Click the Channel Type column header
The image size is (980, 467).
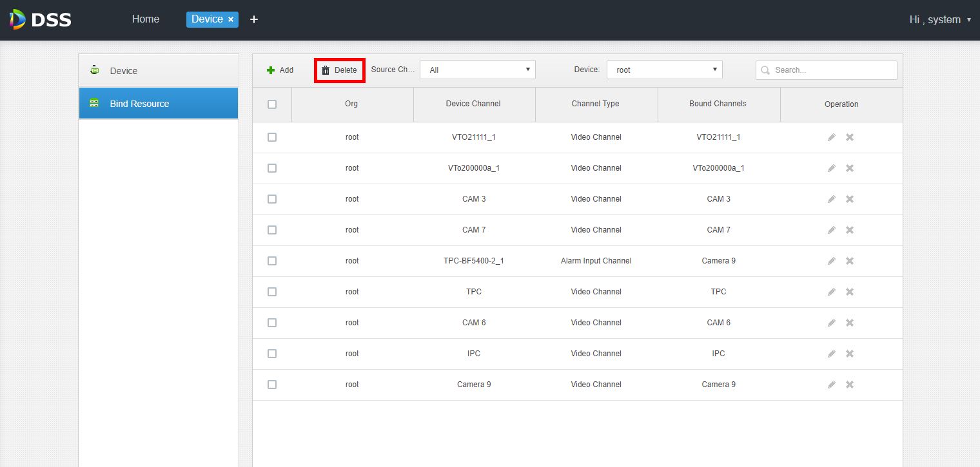(596, 104)
